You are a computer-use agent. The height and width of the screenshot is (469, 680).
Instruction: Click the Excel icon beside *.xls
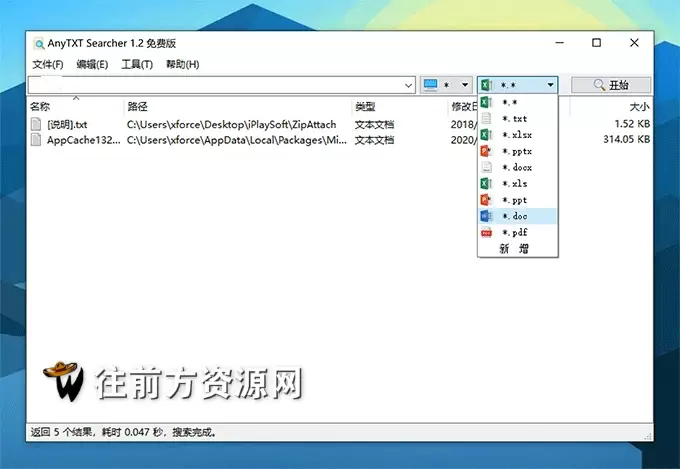[x=486, y=184]
